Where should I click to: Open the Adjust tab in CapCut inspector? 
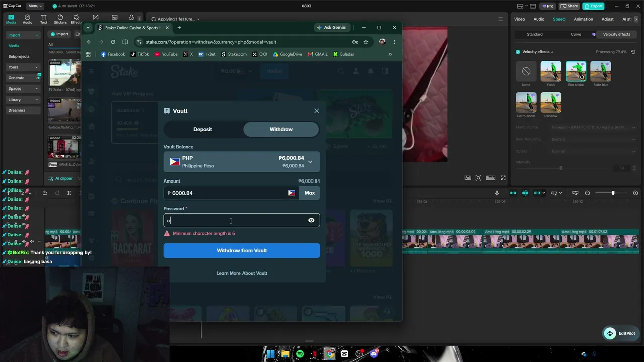click(607, 19)
